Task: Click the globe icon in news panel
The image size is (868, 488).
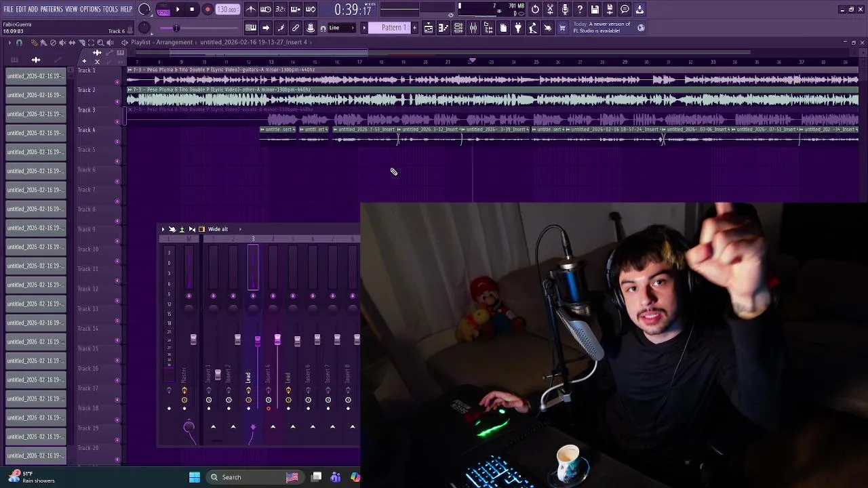Action: (641, 28)
